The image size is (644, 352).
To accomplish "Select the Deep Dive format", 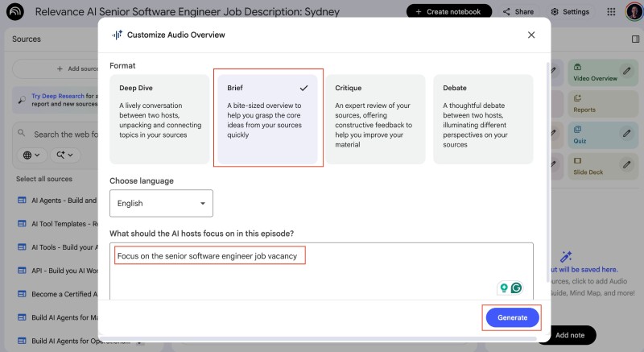I will 159,118.
